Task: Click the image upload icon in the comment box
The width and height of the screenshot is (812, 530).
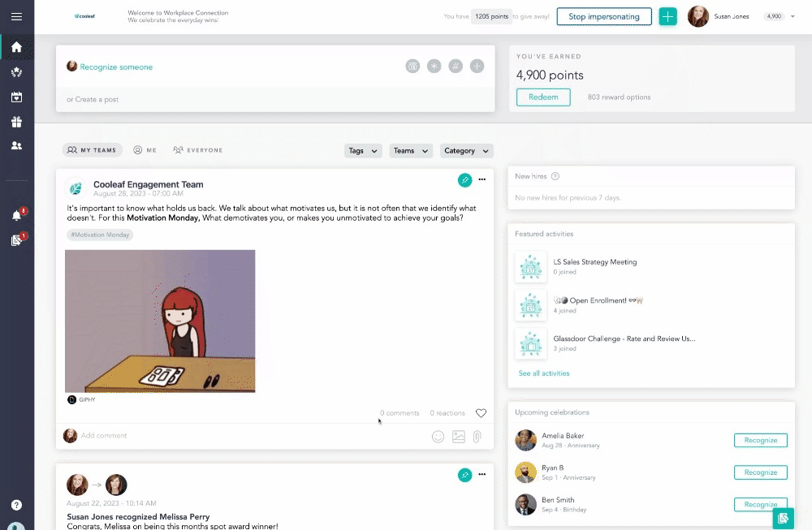Action: 459,437
